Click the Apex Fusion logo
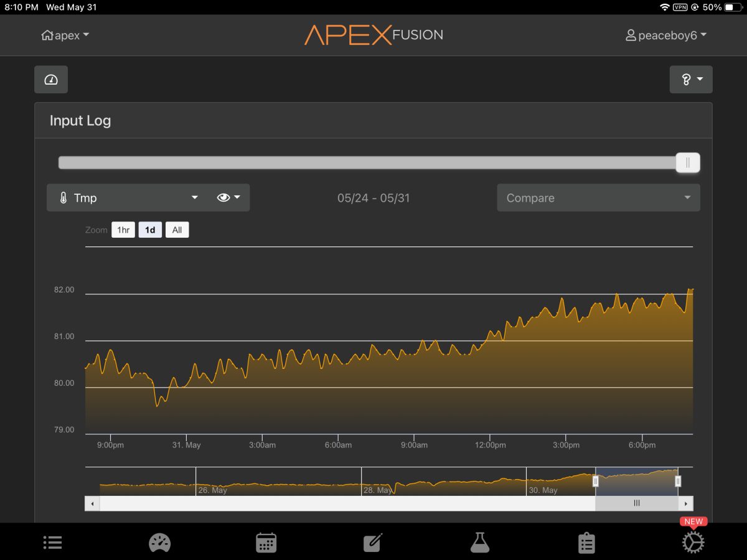Image resolution: width=747 pixels, height=560 pixels. tap(374, 35)
